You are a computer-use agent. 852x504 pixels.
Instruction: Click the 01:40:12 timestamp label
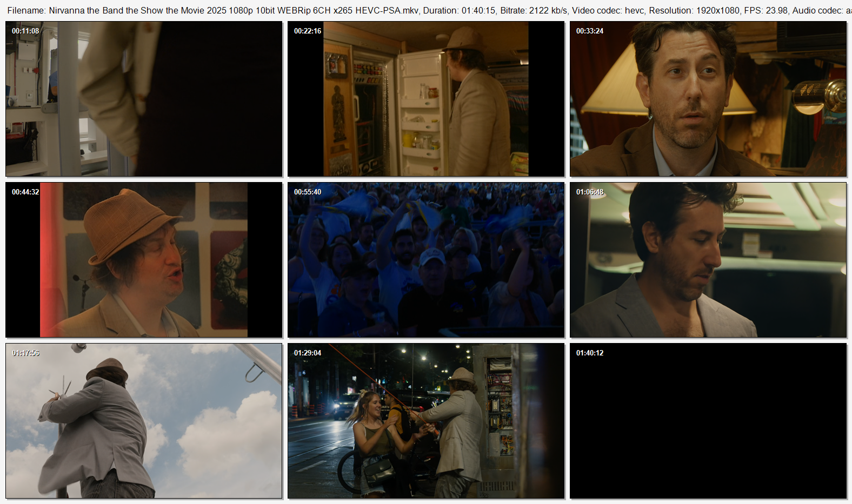[590, 353]
